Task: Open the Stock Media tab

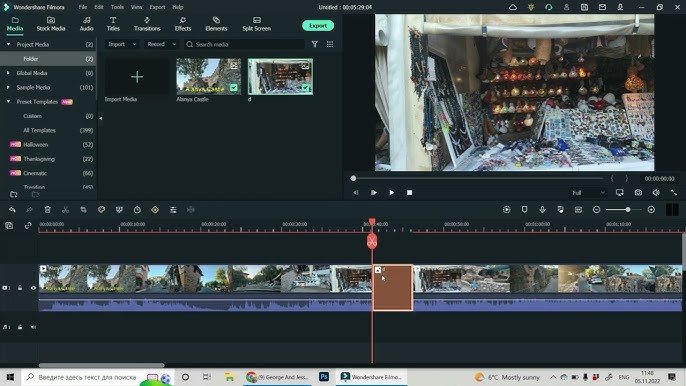Action: click(51, 24)
